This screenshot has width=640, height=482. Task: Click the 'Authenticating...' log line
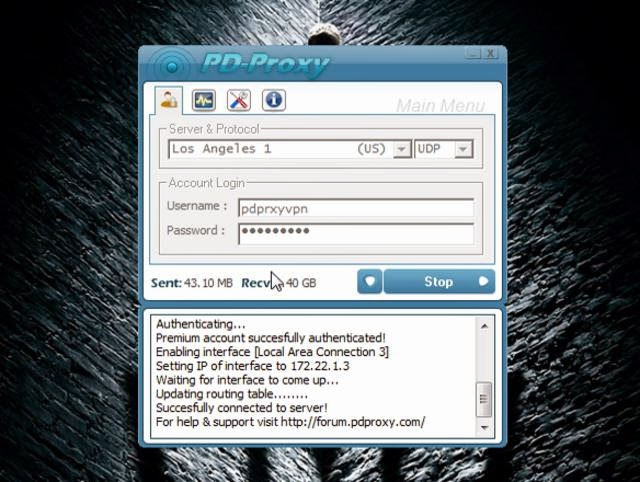[201, 324]
